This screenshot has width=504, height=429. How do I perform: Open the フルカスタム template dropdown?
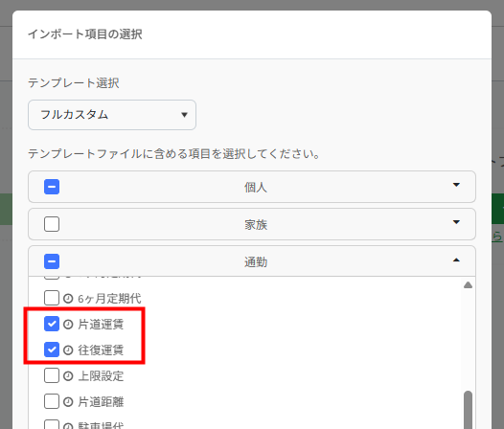[x=112, y=115]
